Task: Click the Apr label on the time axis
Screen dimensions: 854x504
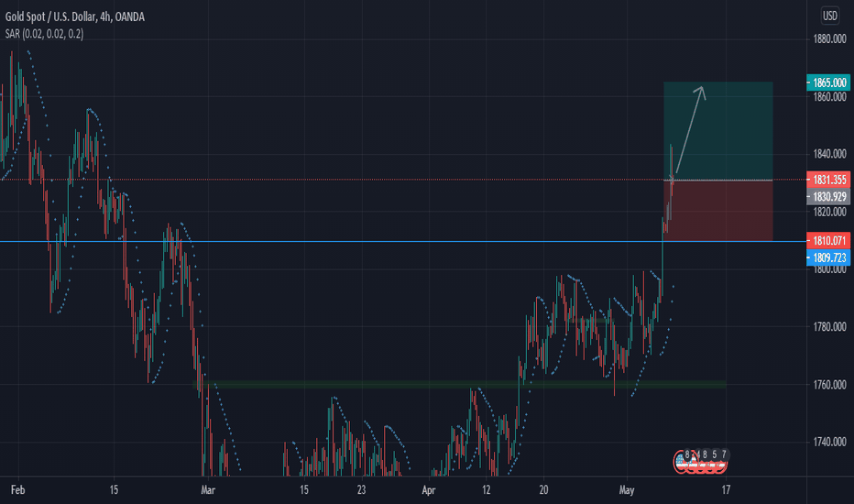Action: 429,490
